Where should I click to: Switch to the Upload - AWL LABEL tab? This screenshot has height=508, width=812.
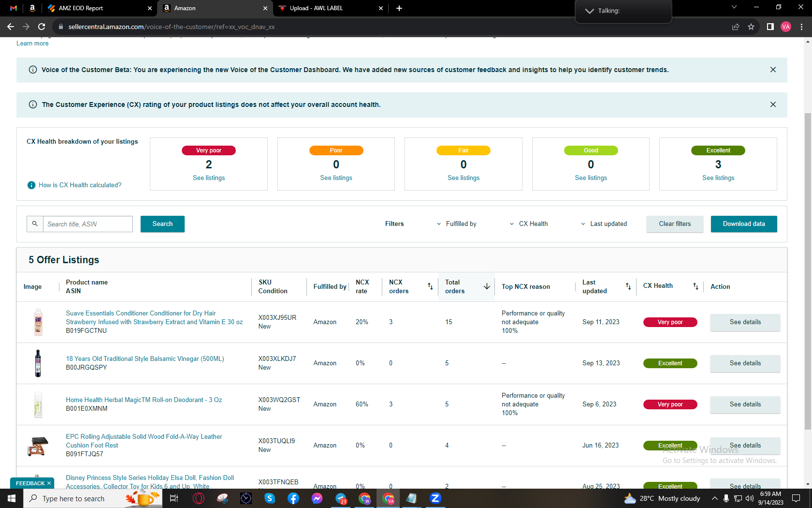pos(331,8)
